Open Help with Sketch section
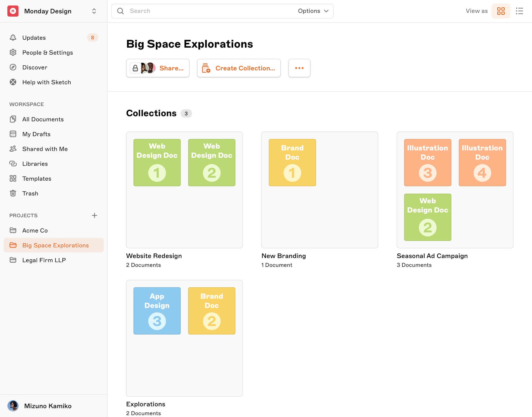Image resolution: width=532 pixels, height=417 pixels. [47, 82]
